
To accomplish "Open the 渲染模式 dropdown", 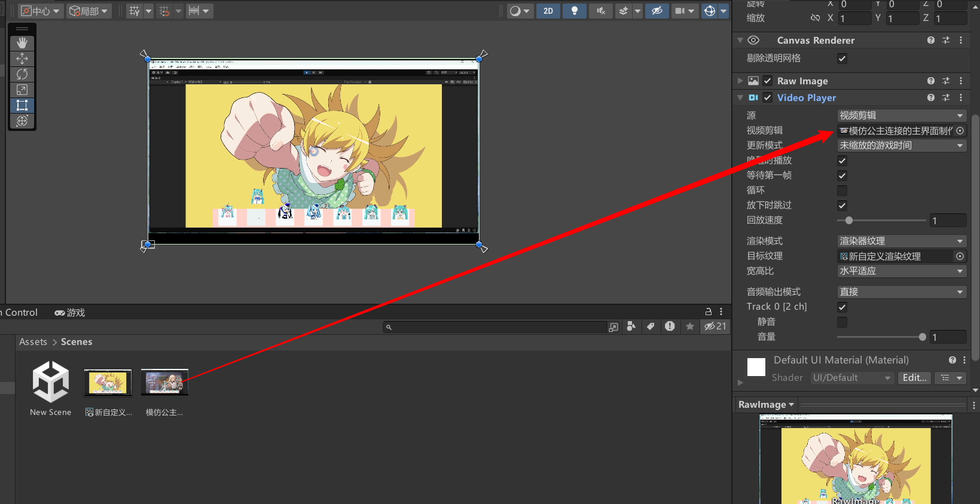I will pos(902,241).
